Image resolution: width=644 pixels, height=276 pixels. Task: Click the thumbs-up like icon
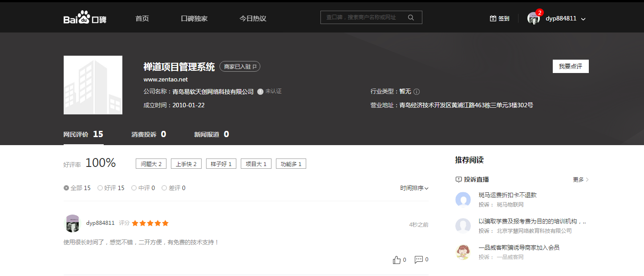pyautogui.click(x=397, y=260)
